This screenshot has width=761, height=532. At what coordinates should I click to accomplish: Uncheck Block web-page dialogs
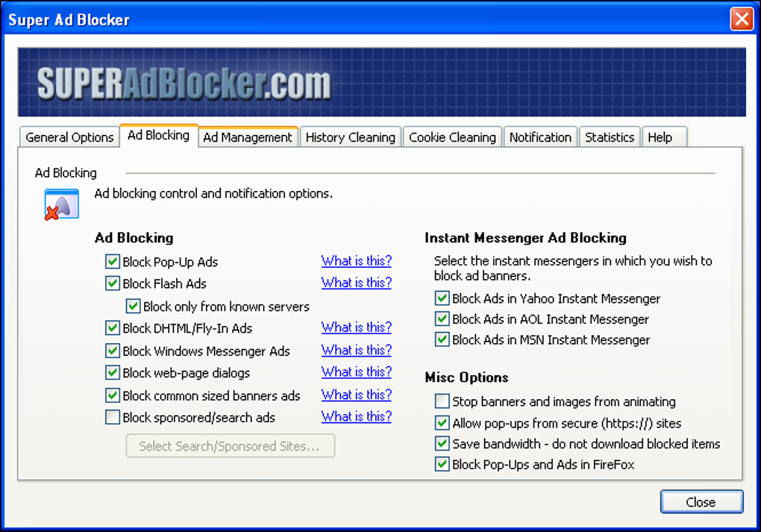113,372
